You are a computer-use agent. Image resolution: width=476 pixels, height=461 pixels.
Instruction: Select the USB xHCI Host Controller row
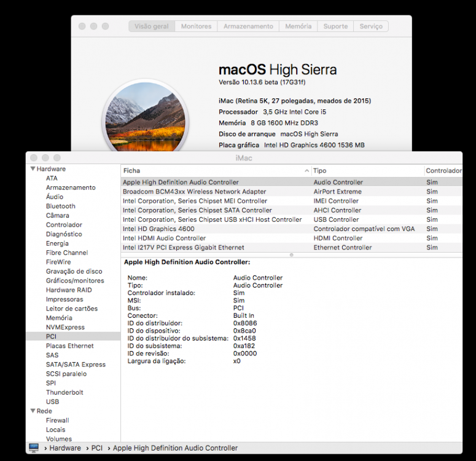click(x=291, y=219)
